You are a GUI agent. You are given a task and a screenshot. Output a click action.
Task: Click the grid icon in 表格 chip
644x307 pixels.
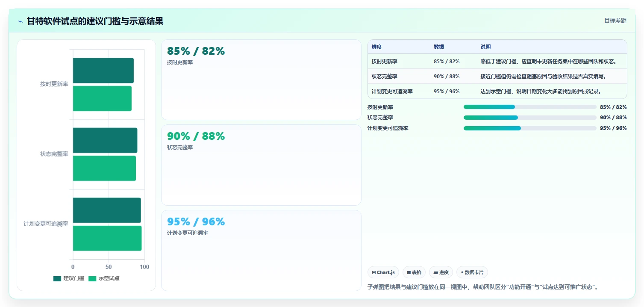409,272
